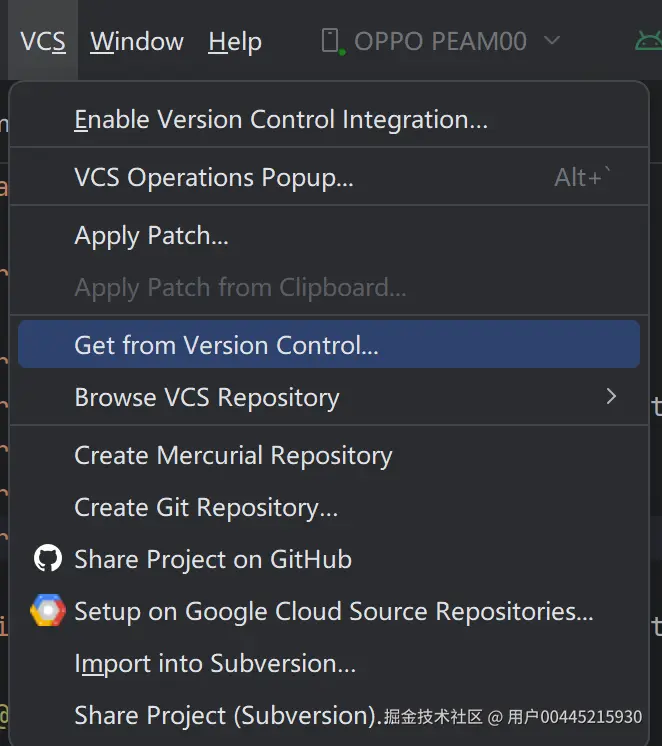Viewport: 662px width, 746px height.
Task: Choose VCS Operations Popup entry
Action: pos(214,178)
